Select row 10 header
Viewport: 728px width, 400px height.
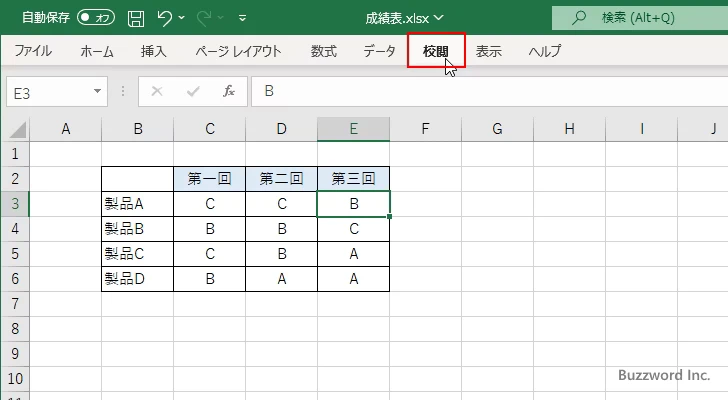click(x=15, y=379)
